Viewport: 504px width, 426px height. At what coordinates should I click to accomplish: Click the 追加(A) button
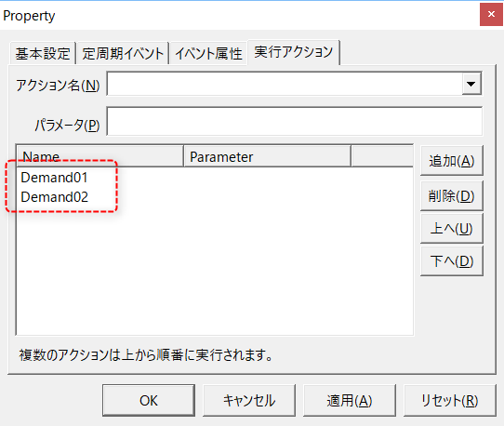452,160
